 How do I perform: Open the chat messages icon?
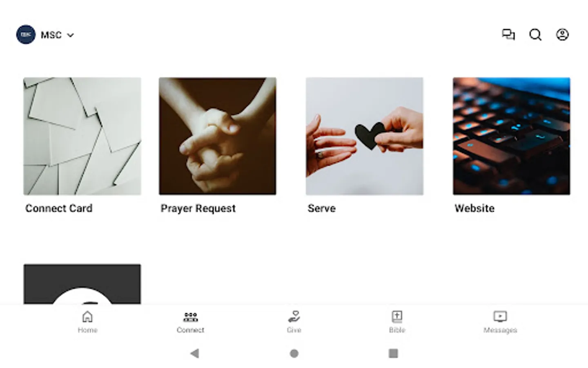tap(508, 35)
